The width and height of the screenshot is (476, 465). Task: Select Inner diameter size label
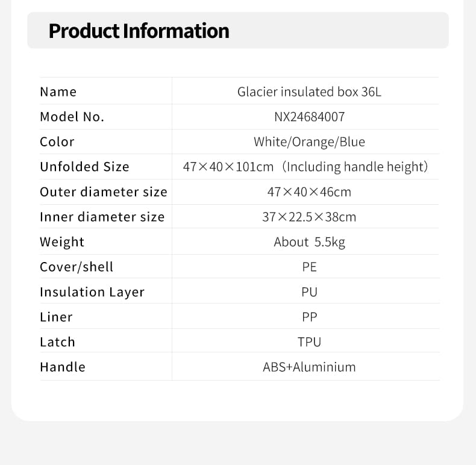[x=102, y=217]
